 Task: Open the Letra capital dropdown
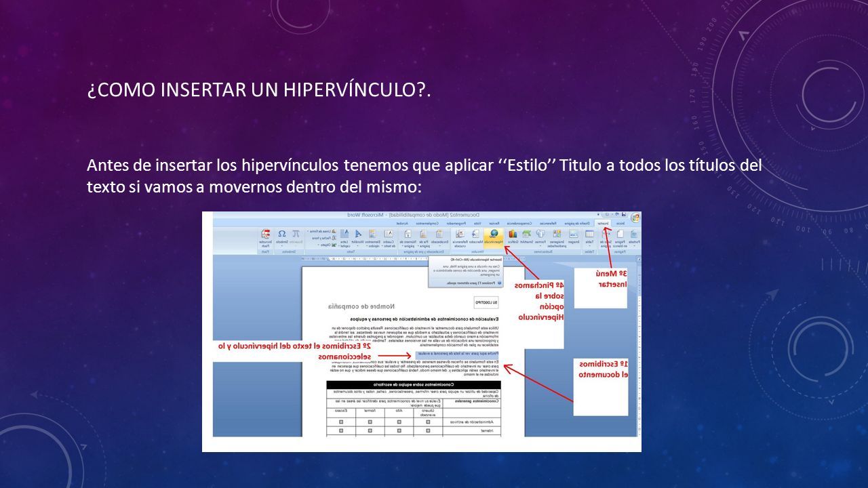345,237
